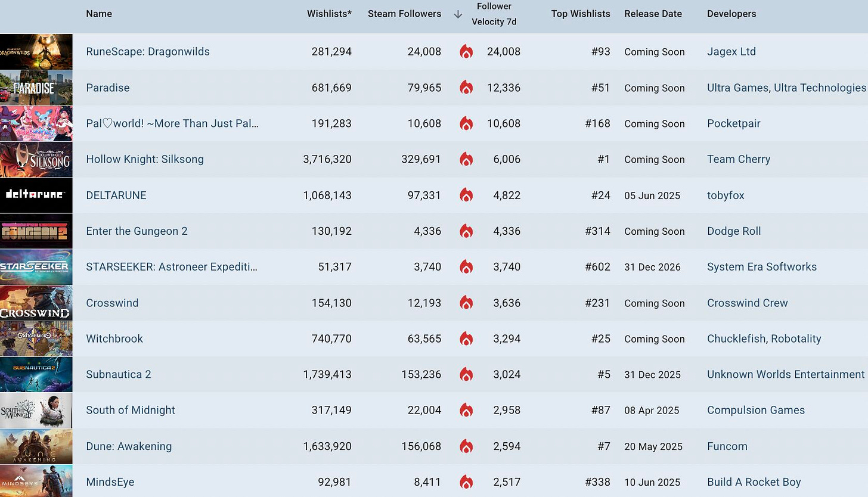This screenshot has width=868, height=497.
Task: Open the Paradise game thumbnail
Action: pos(36,88)
